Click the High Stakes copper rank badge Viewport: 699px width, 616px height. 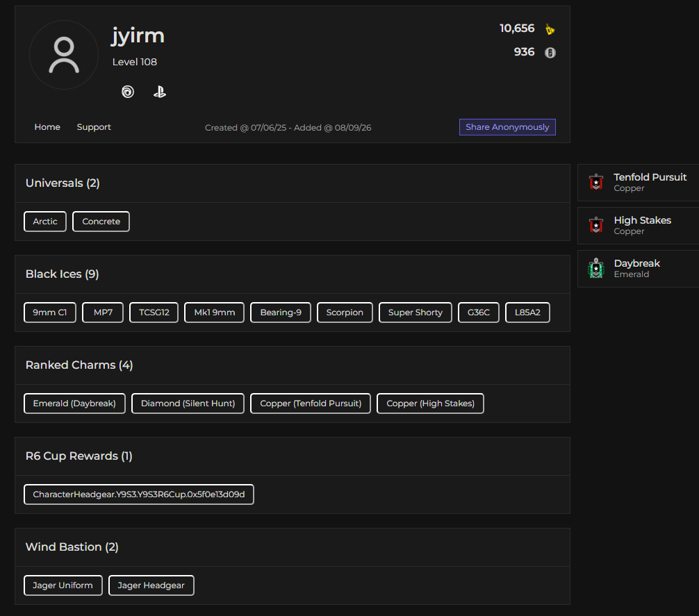click(x=596, y=226)
